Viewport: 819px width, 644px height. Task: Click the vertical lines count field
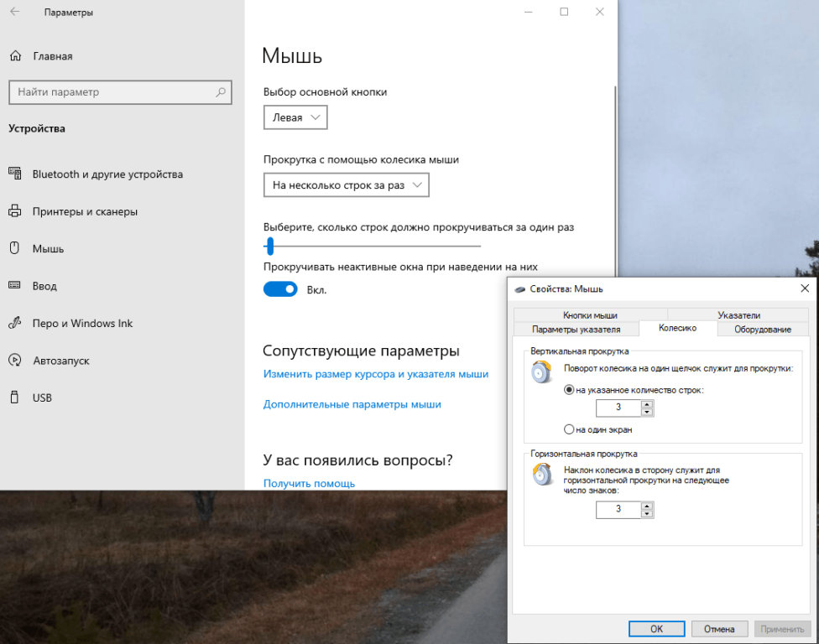click(618, 408)
